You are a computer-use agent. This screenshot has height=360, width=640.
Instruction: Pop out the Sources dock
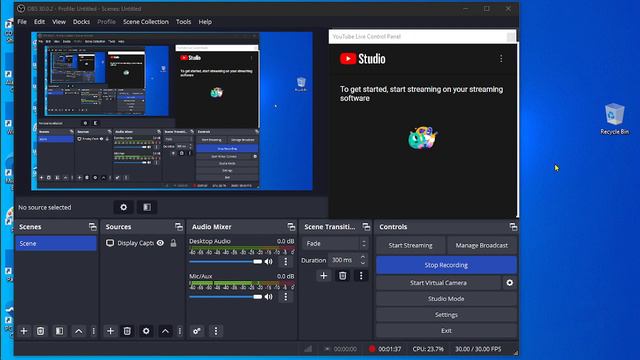point(179,227)
